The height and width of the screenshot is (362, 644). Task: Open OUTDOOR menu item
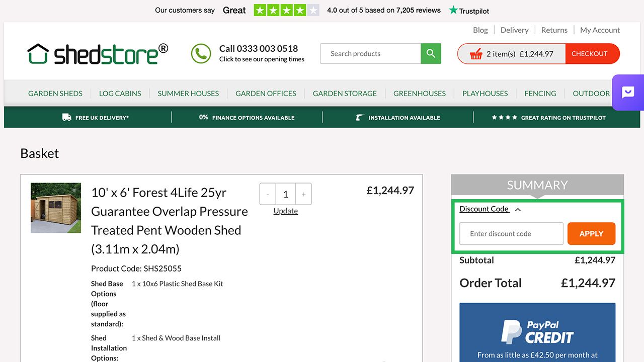pos(591,94)
